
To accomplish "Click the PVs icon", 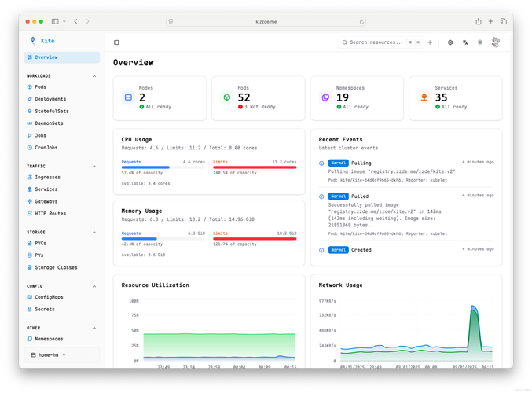I will coord(30,255).
